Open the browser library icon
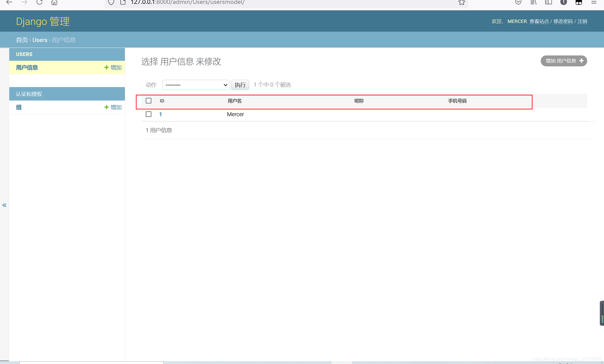This screenshot has height=364, width=604. [x=533, y=2]
